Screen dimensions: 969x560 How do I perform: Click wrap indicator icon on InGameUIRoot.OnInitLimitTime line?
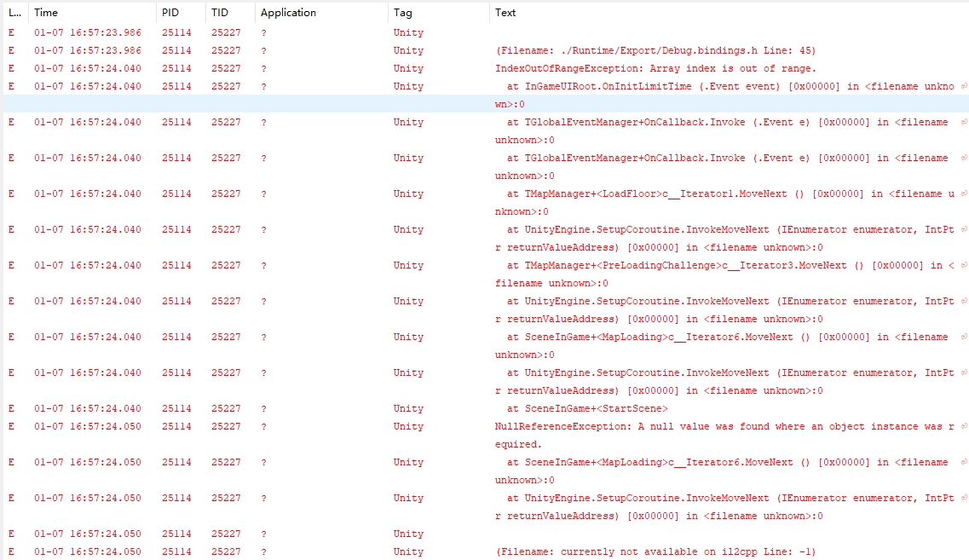(x=963, y=87)
